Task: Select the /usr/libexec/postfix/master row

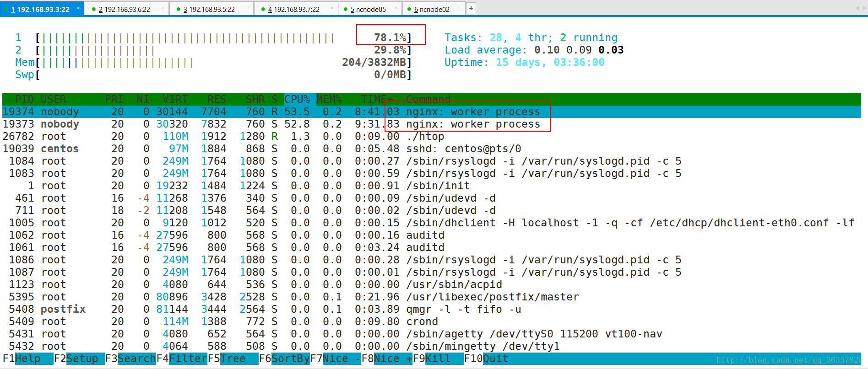Action: click(x=432, y=297)
